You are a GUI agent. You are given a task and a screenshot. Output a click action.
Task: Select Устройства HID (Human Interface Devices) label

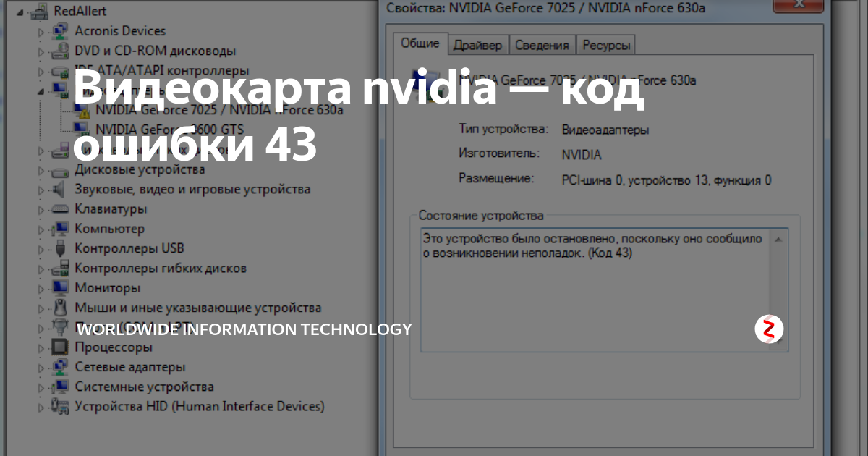200,407
